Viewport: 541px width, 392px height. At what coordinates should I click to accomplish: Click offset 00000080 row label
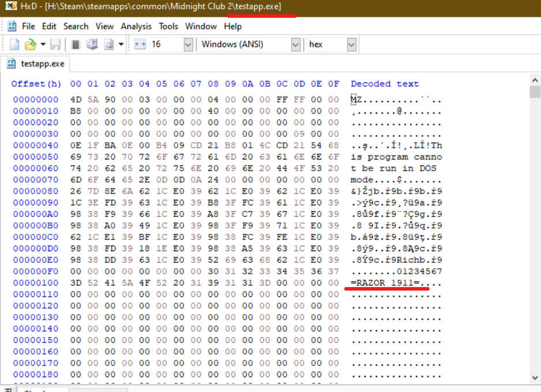tap(36, 191)
